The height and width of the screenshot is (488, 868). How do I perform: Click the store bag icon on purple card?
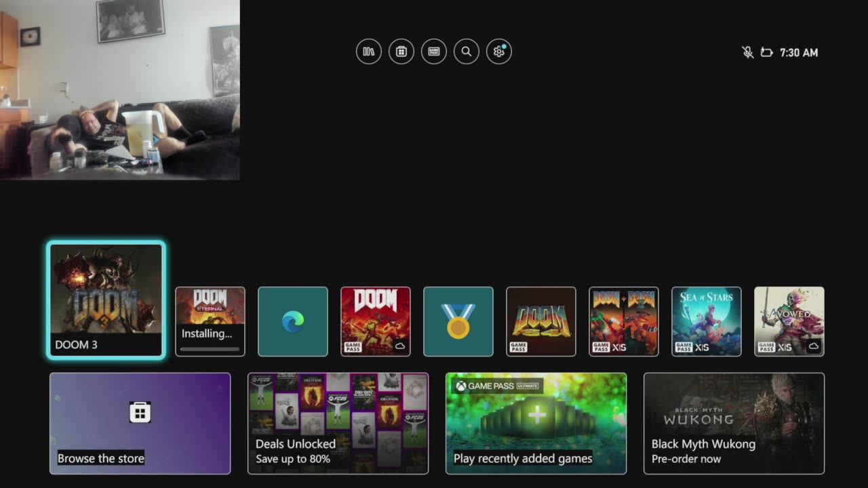pyautogui.click(x=140, y=412)
